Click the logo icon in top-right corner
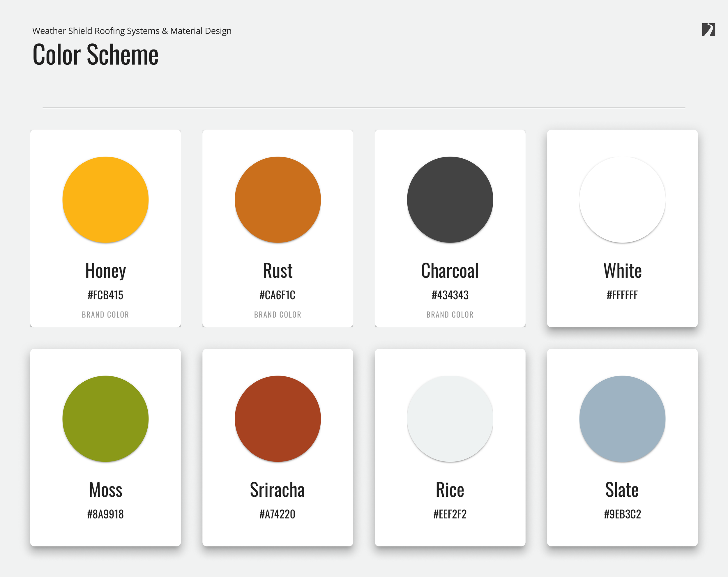The width and height of the screenshot is (728, 577). pos(708,30)
